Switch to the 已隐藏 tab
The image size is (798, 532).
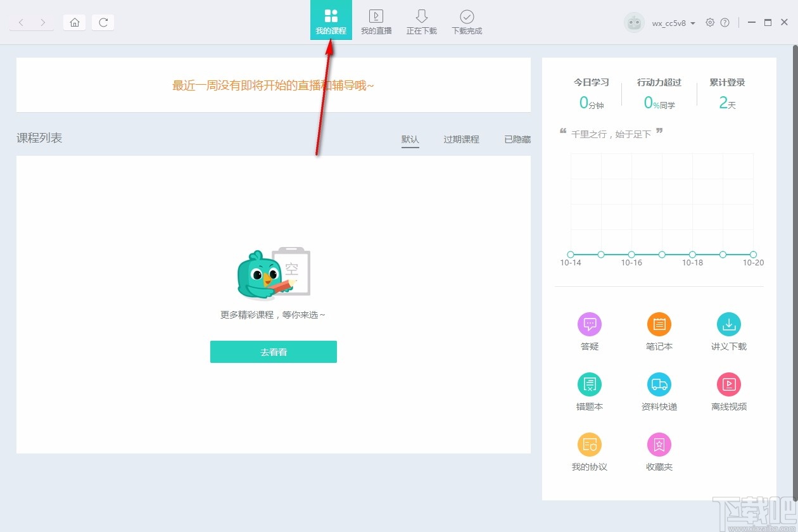pyautogui.click(x=517, y=139)
